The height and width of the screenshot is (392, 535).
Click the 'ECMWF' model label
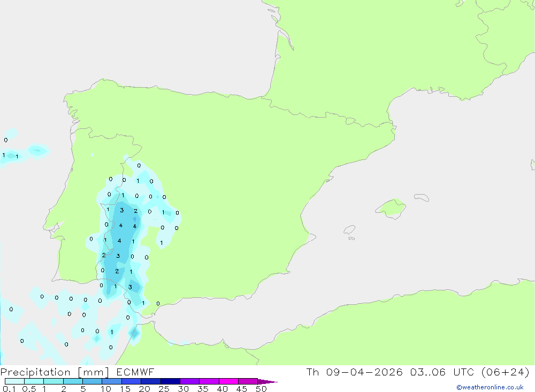click(135, 372)
